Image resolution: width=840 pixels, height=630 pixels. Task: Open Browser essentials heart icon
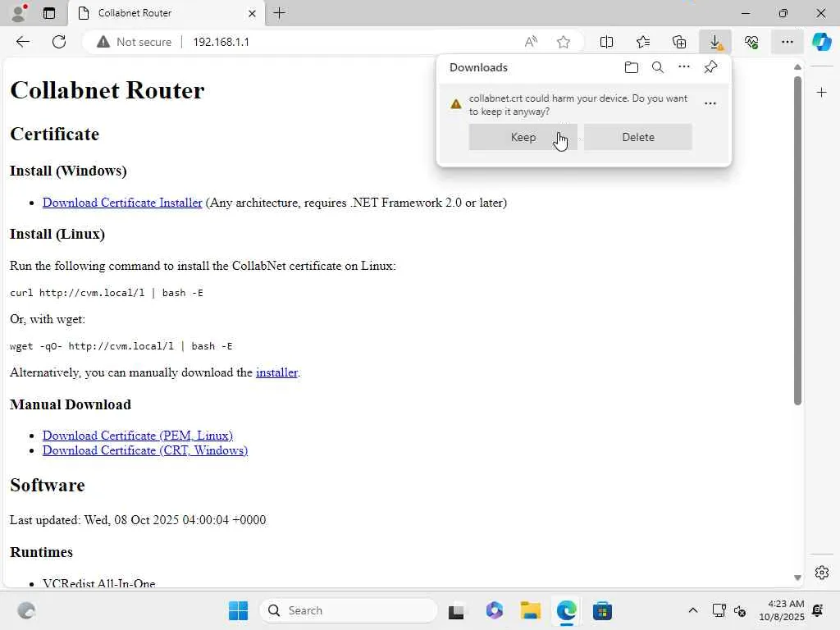click(x=751, y=42)
